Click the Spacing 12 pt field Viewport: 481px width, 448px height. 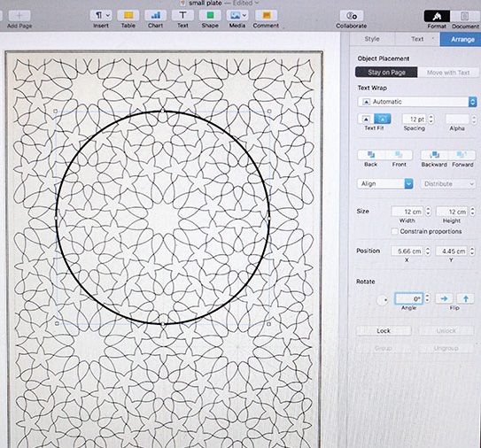click(x=415, y=119)
